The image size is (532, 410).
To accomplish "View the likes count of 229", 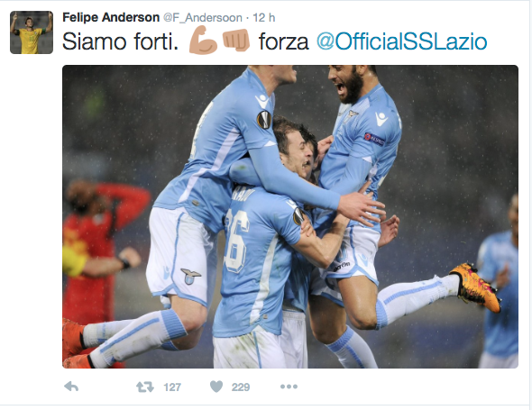I will click(241, 387).
